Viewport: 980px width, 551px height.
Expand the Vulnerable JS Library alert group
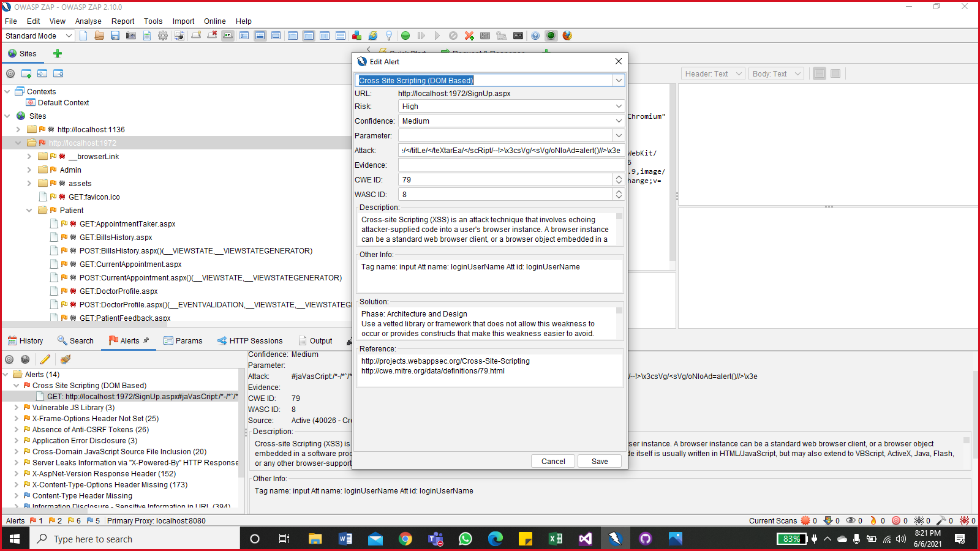click(17, 407)
